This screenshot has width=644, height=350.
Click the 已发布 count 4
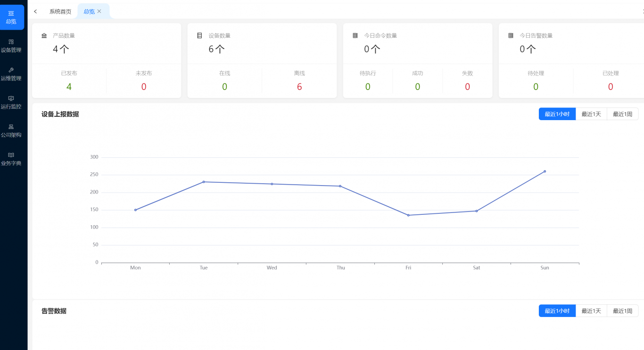pos(69,87)
